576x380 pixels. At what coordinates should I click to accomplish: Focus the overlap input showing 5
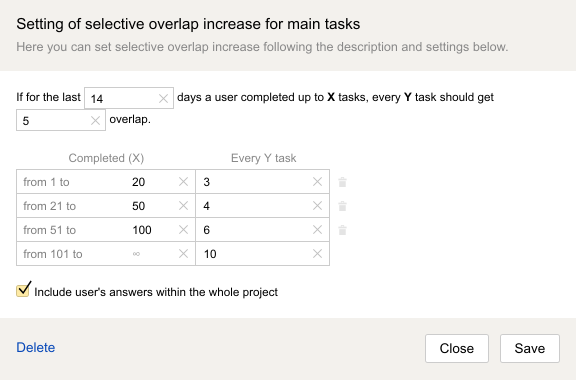pos(55,120)
